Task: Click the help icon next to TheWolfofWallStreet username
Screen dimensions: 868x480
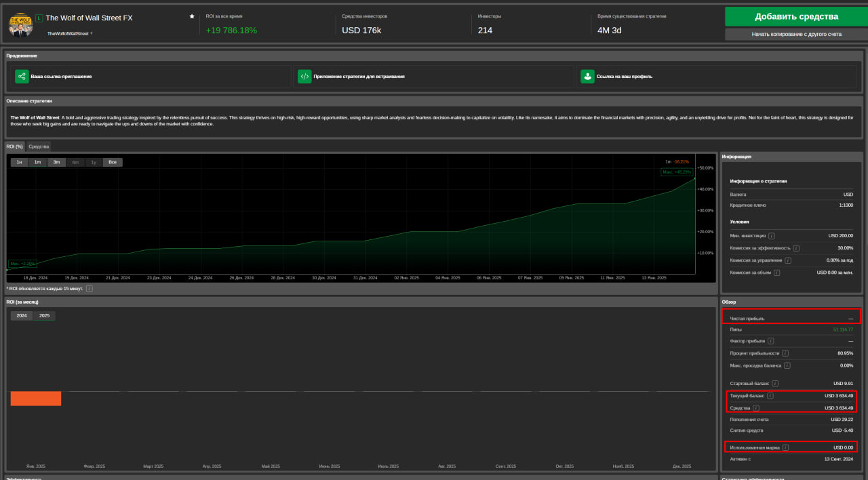Action: [92, 33]
